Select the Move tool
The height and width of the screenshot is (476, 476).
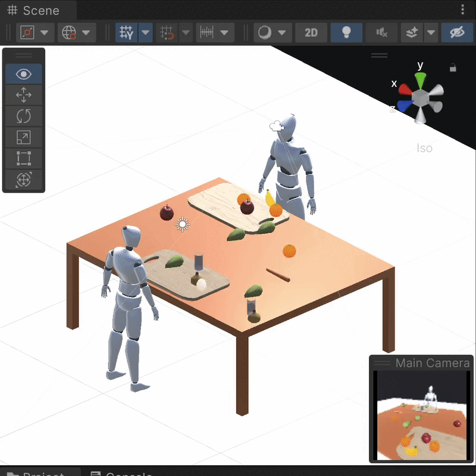click(x=24, y=95)
